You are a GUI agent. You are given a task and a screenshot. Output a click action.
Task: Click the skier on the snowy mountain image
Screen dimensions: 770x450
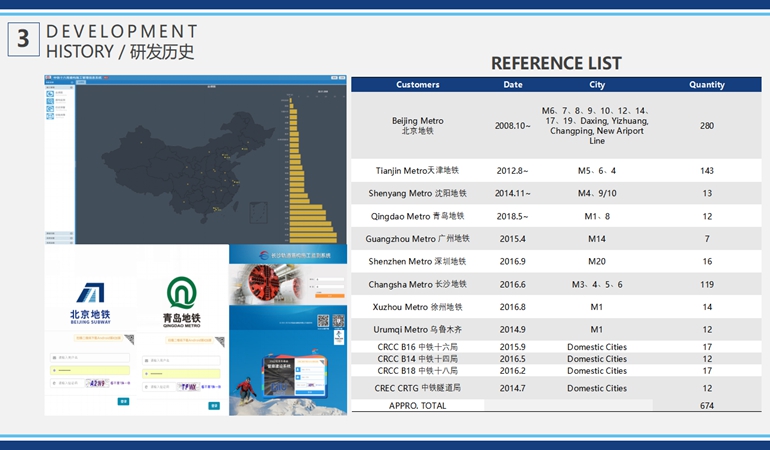245,390
